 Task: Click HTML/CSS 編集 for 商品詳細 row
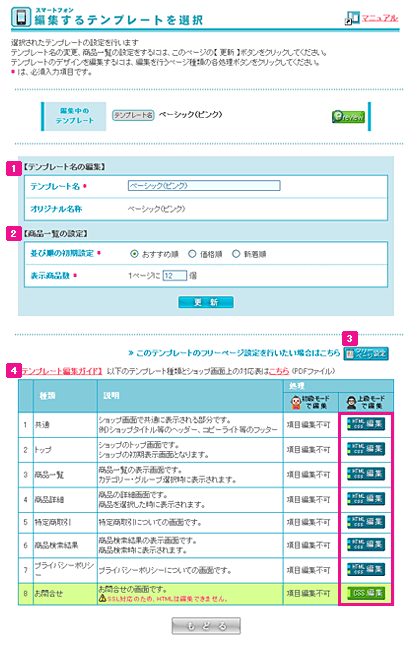click(366, 498)
